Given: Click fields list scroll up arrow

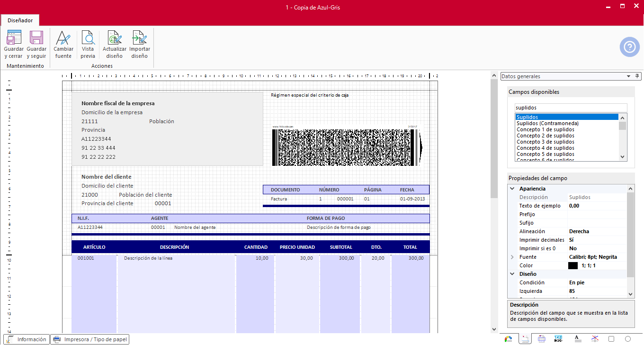Looking at the screenshot, I should coord(623,118).
